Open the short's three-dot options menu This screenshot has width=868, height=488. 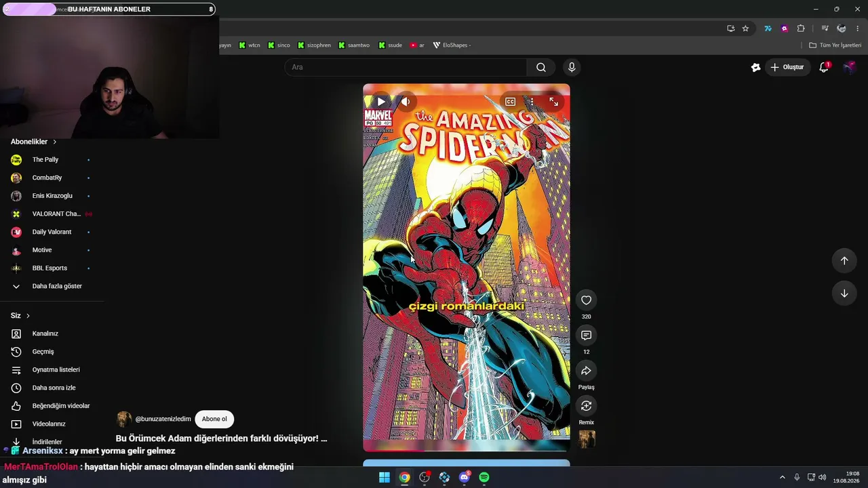click(x=532, y=102)
